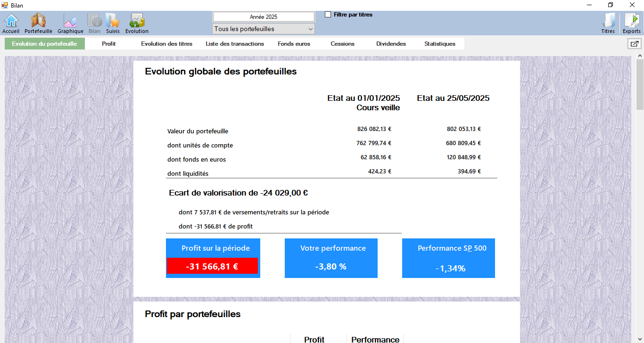Open the Titres icon
Image resolution: width=644 pixels, height=343 pixels.
coord(608,23)
